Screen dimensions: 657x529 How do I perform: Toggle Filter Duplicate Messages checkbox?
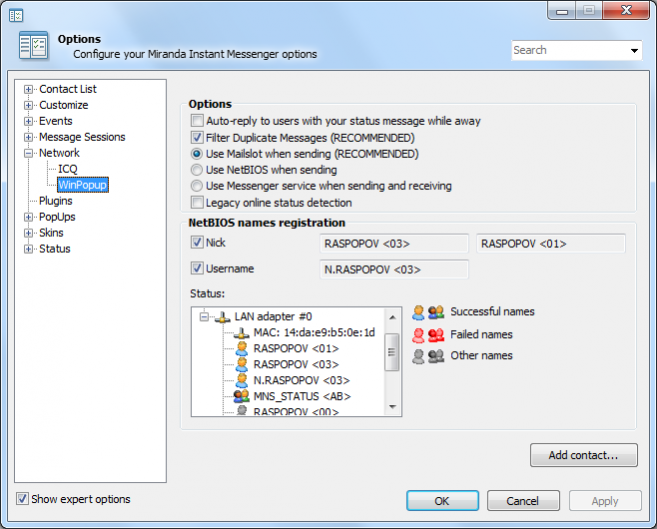click(x=197, y=137)
